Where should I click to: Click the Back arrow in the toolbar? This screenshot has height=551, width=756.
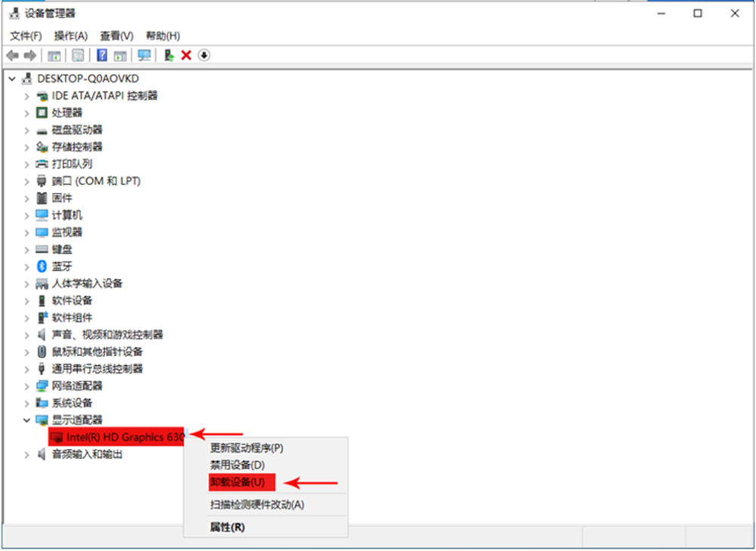[x=13, y=55]
